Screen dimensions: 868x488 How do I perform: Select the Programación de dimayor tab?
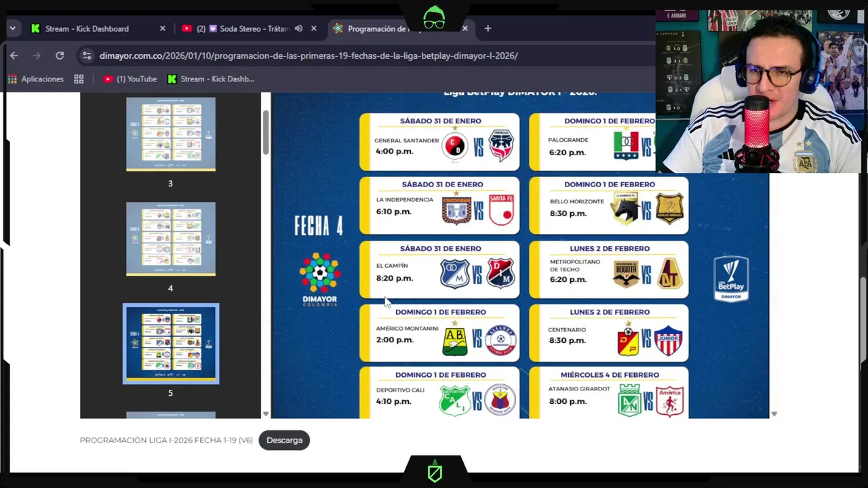pyautogui.click(x=399, y=28)
